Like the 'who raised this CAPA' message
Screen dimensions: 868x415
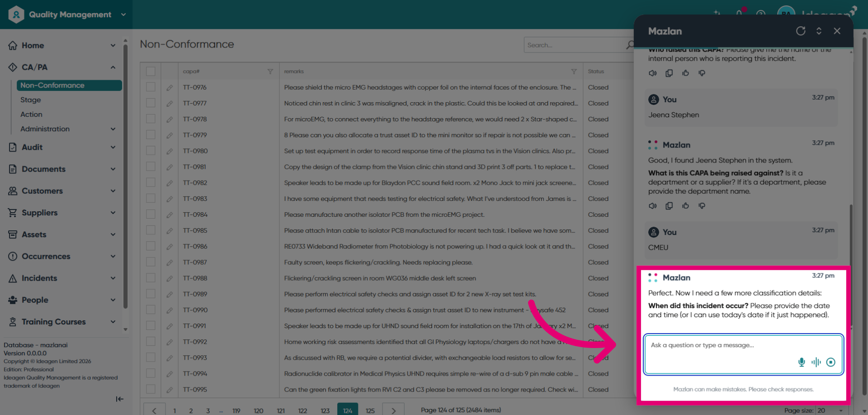click(685, 73)
